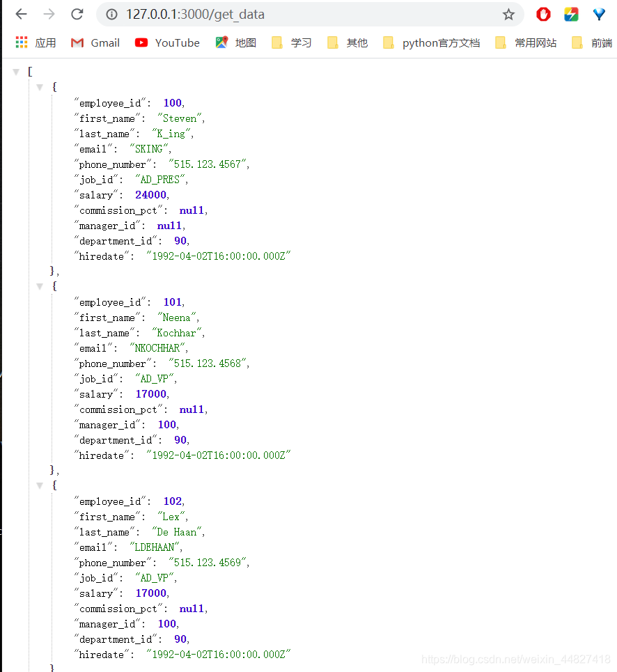Open the 地图 maps bookmark

235,43
